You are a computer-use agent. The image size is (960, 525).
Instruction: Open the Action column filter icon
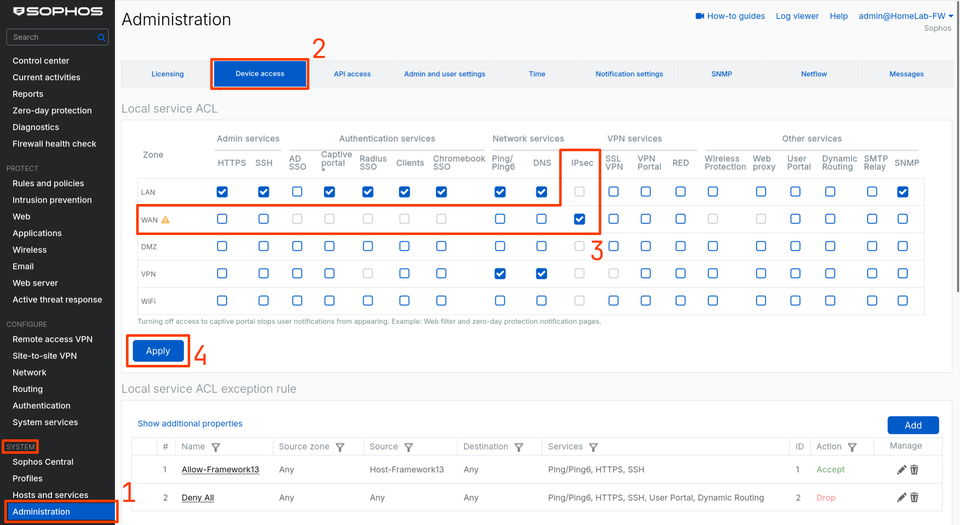click(852, 447)
